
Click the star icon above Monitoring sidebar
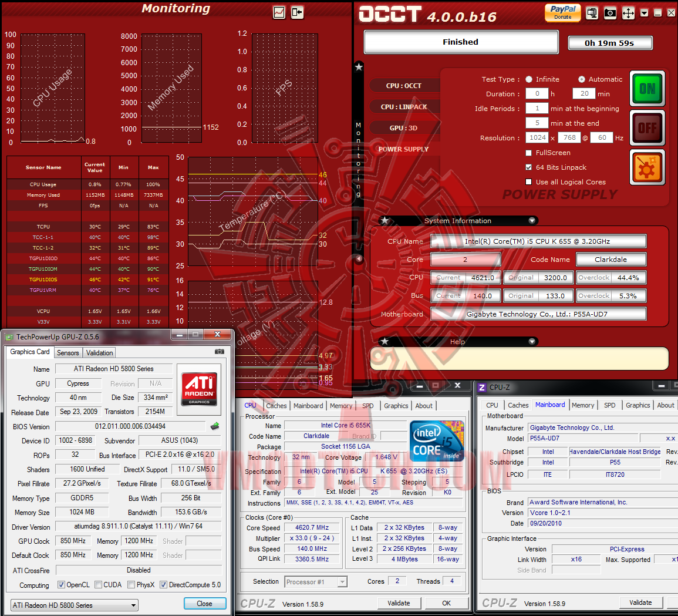[x=359, y=67]
